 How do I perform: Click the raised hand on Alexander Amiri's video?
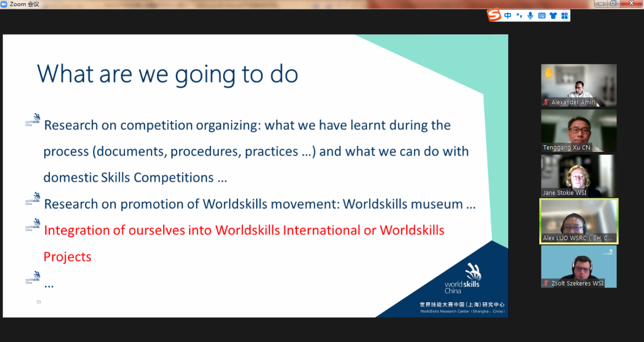pyautogui.click(x=549, y=73)
